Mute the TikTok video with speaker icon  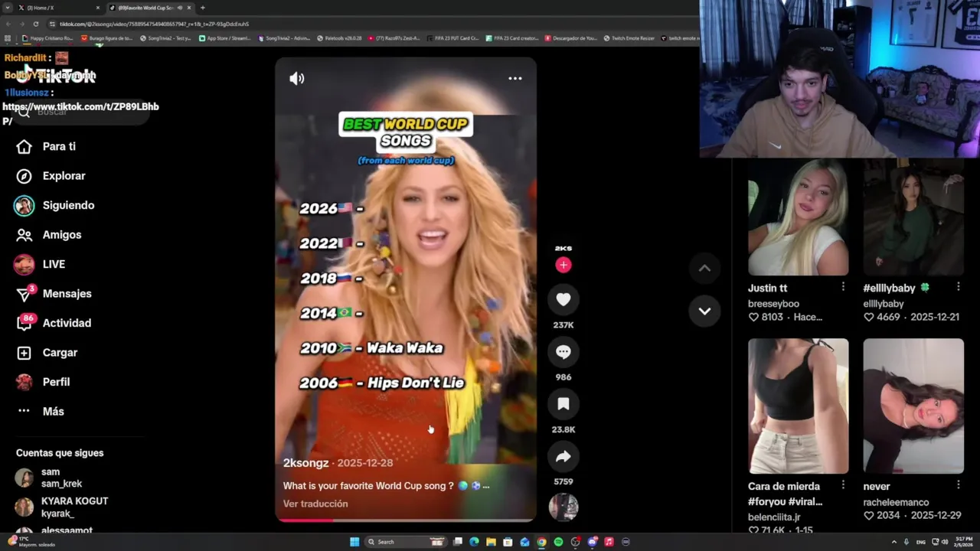(x=297, y=78)
